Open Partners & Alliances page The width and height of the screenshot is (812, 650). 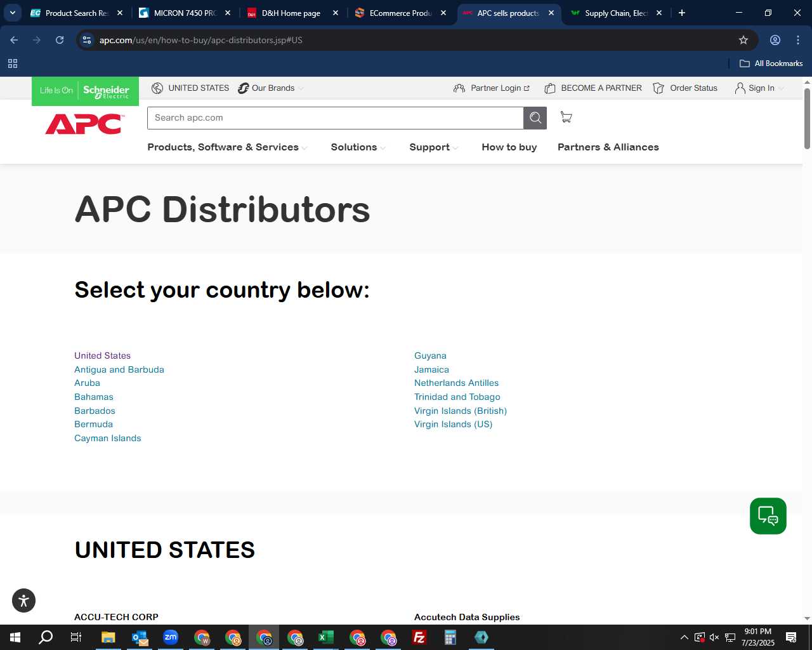coord(608,147)
